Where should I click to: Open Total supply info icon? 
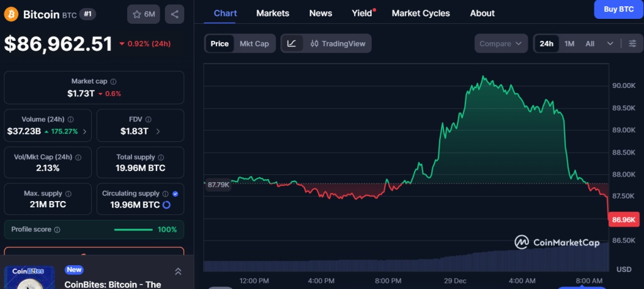coord(161,157)
